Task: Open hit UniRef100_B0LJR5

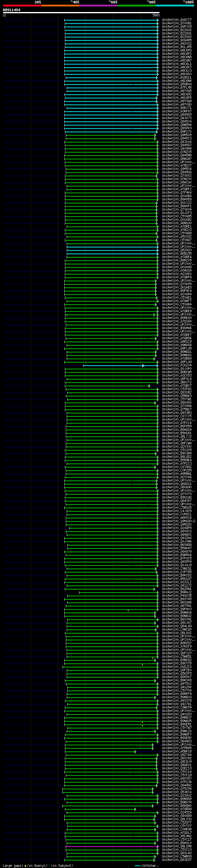Action: click(x=176, y=47)
